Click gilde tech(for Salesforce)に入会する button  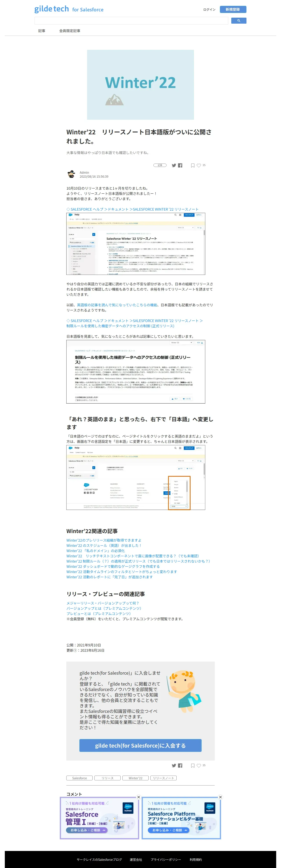pyautogui.click(x=140, y=746)
